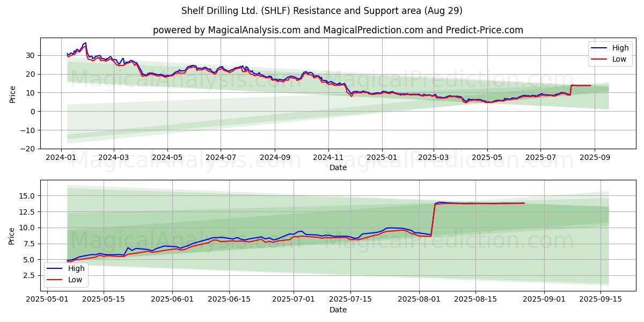Click the '2025-09-01' tick label
644x322 pixels.
pyautogui.click(x=544, y=299)
